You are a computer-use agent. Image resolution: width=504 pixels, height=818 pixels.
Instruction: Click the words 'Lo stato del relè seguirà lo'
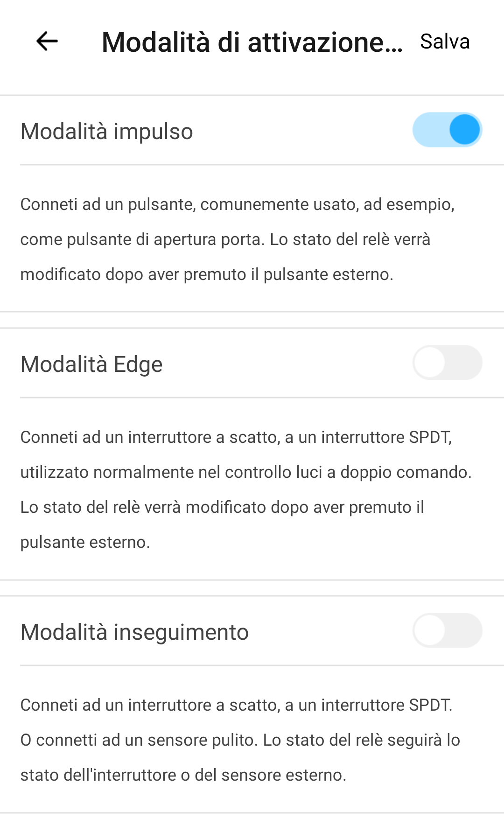(362, 740)
